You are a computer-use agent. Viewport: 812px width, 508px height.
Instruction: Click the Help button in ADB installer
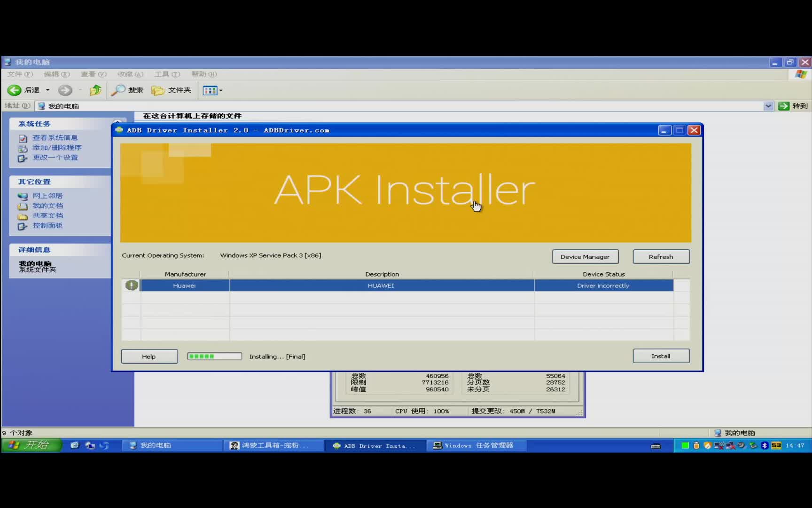click(149, 357)
